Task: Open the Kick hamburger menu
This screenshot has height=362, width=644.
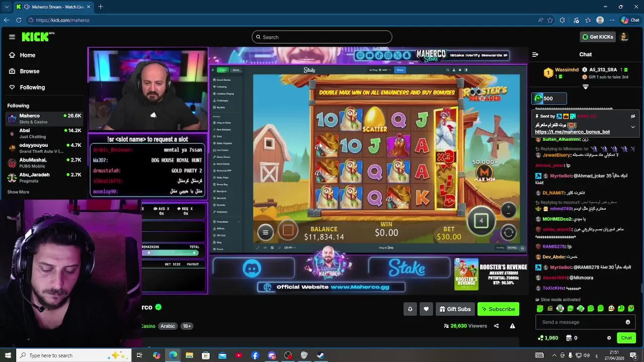Action: [x=12, y=37]
